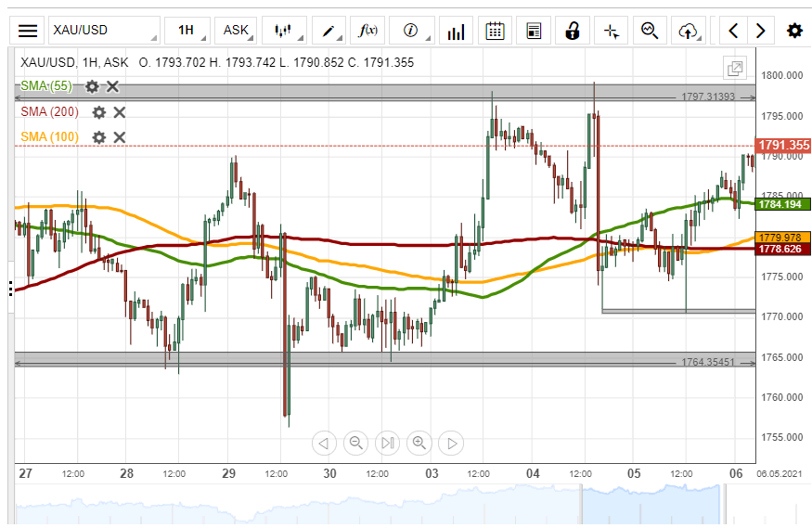Select the pencil drawing tool
This screenshot has width=812, height=528.
pos(329,31)
